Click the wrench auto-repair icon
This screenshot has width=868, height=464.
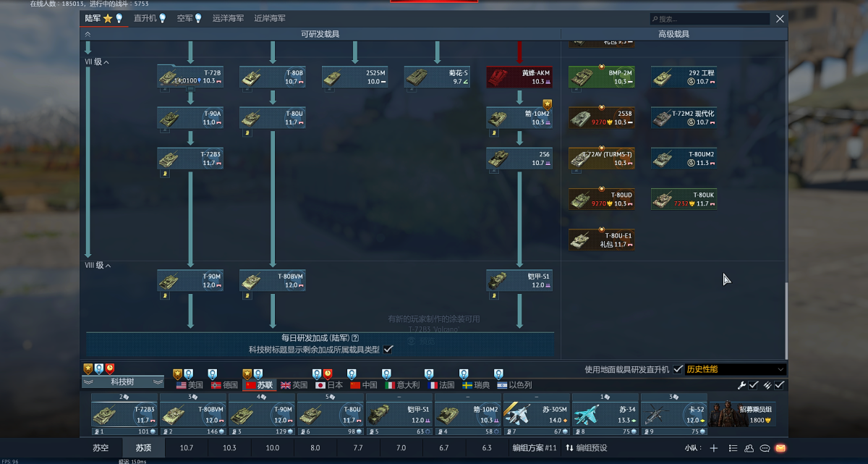[741, 385]
